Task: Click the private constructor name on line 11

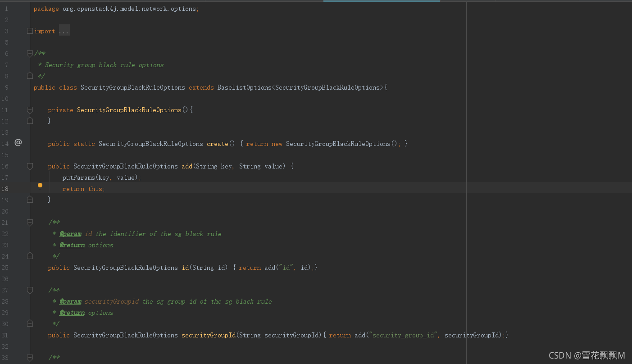Action: click(129, 110)
